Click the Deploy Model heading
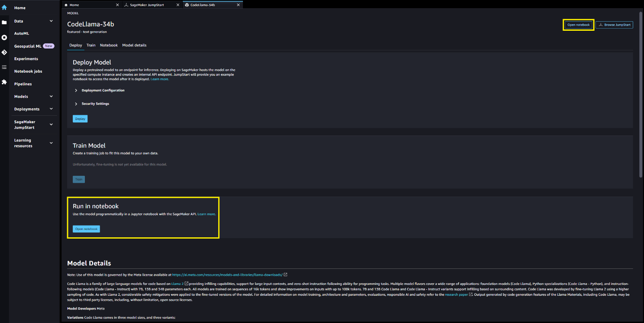 [x=92, y=62]
